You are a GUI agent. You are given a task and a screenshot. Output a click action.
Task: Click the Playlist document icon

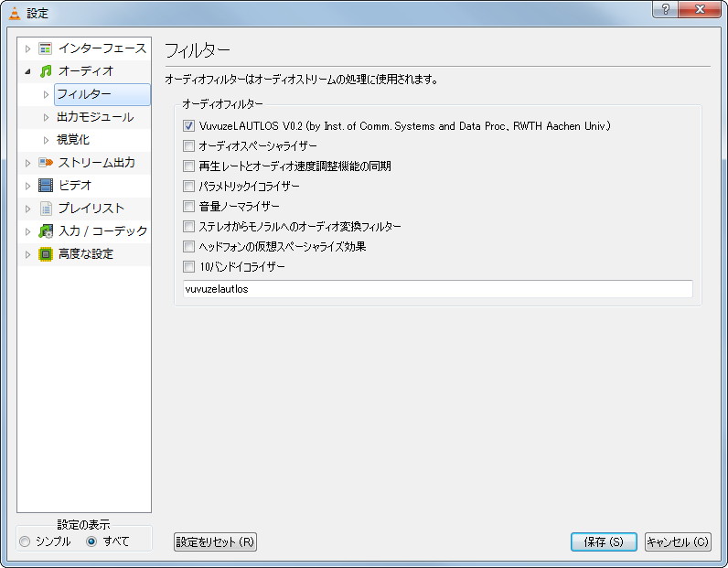(x=46, y=209)
